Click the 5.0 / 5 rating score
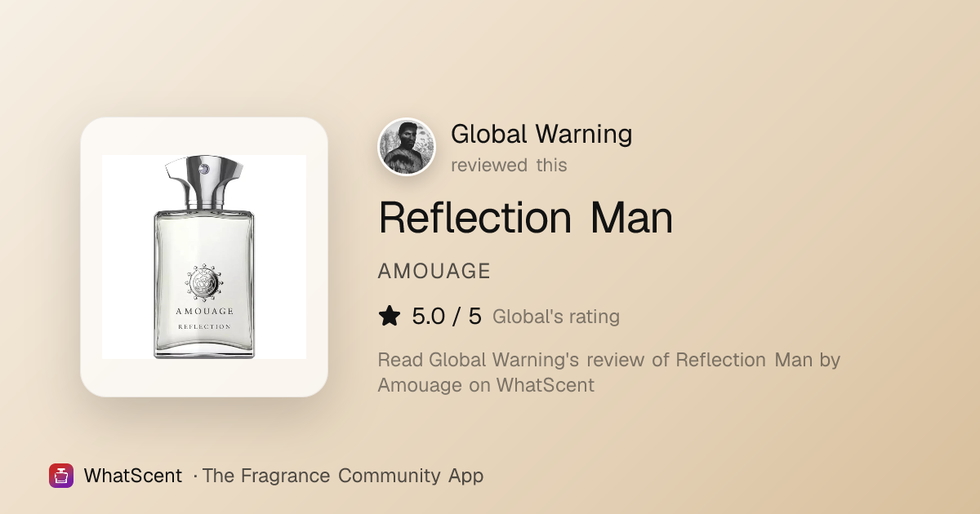Screen dimensions: 980x514 (x=447, y=317)
